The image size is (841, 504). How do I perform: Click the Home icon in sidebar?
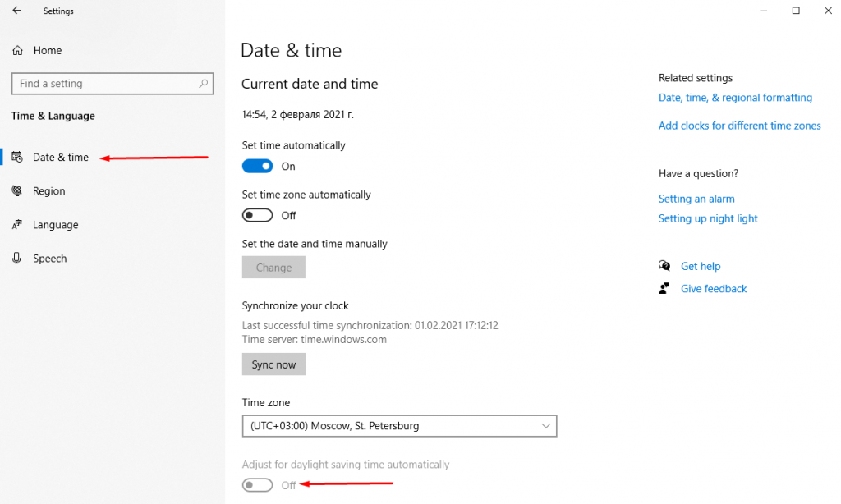pos(17,51)
